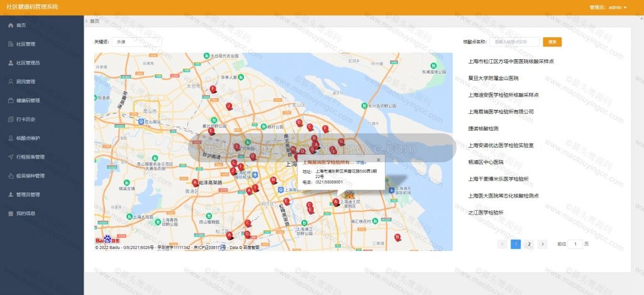Click the box icon for 健康码管理
Image resolution: width=644 pixels, height=295 pixels.
[11, 101]
